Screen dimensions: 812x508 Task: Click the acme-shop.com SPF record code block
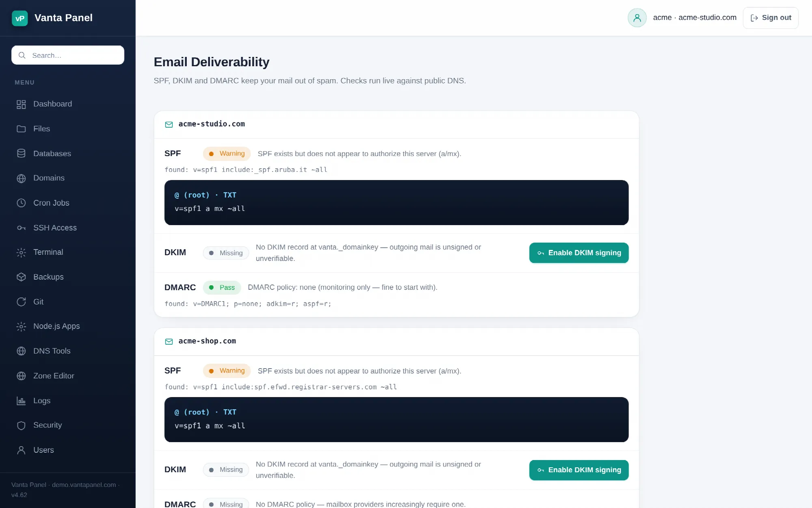396,419
